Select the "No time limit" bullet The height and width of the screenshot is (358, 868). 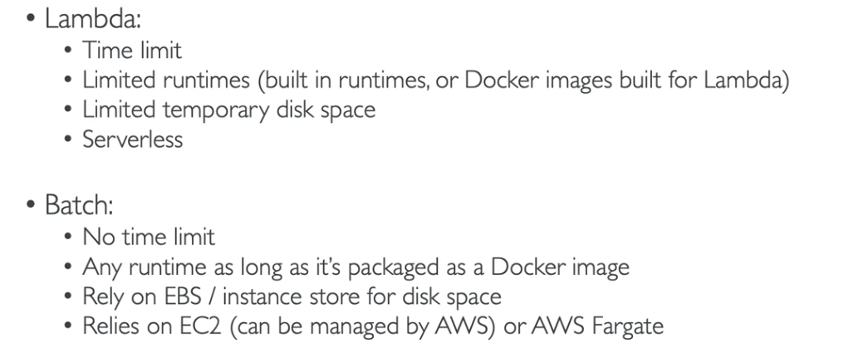click(x=149, y=238)
